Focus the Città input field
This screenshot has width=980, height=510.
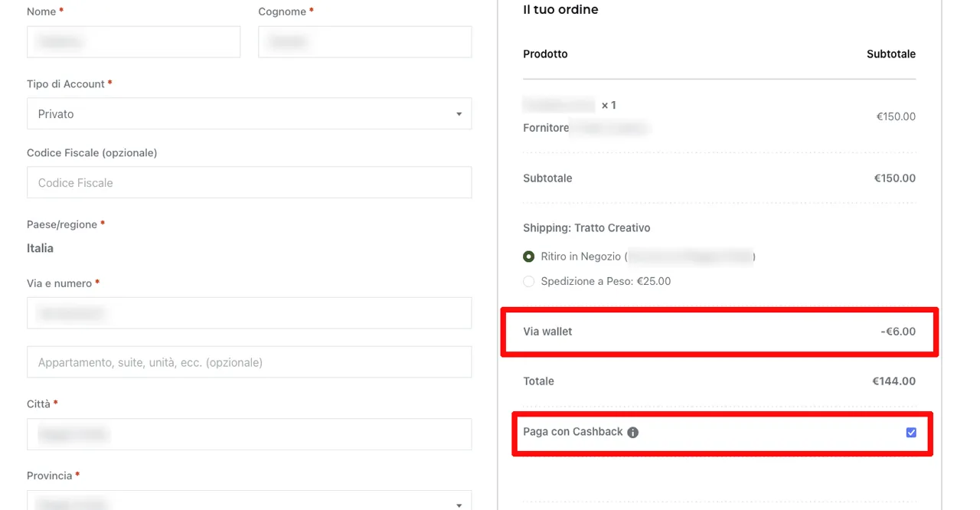249,434
